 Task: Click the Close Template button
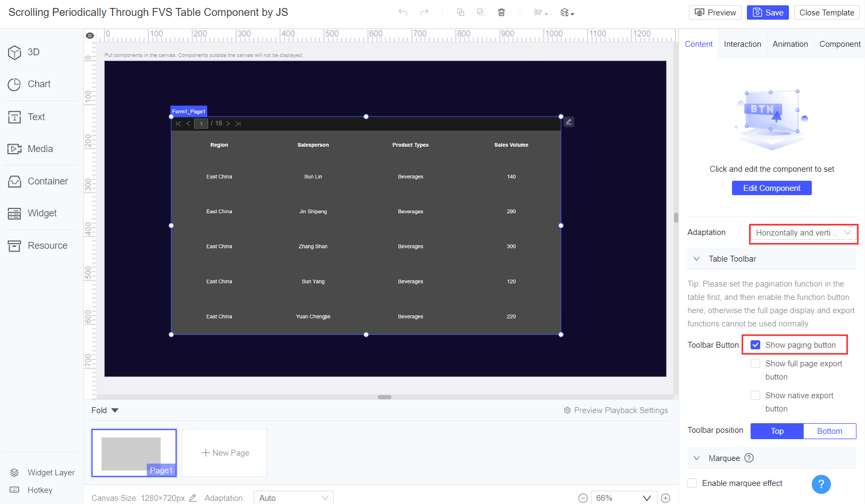pyautogui.click(x=827, y=13)
